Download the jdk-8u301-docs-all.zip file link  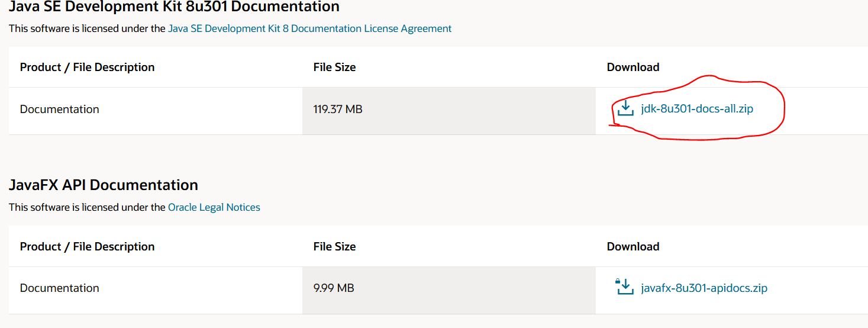pos(697,109)
